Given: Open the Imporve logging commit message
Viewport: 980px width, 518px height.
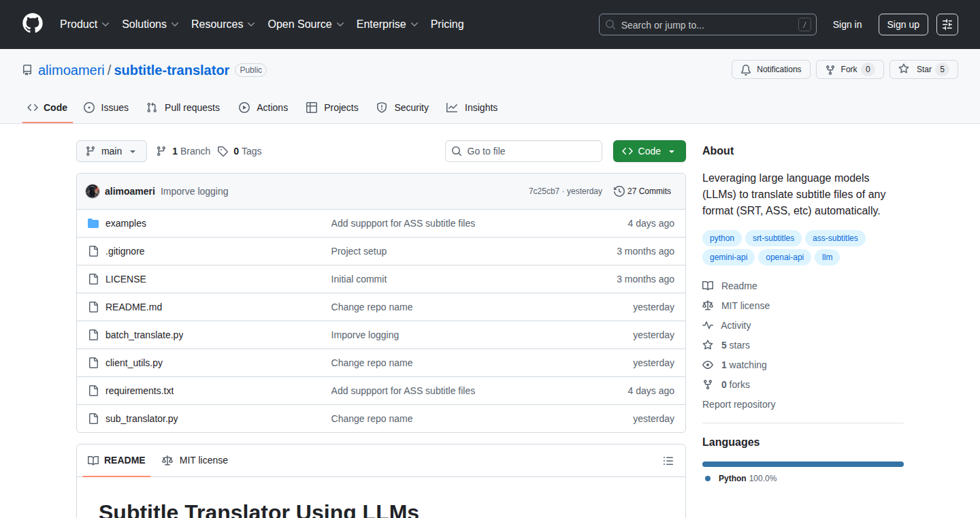Looking at the screenshot, I should click(195, 191).
